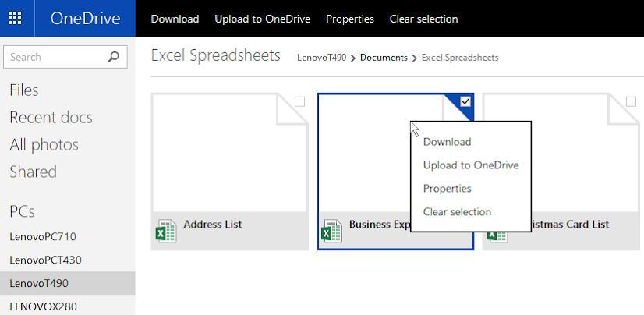Open the app launcher grid icon
The height and width of the screenshot is (315, 644).
pos(15,19)
